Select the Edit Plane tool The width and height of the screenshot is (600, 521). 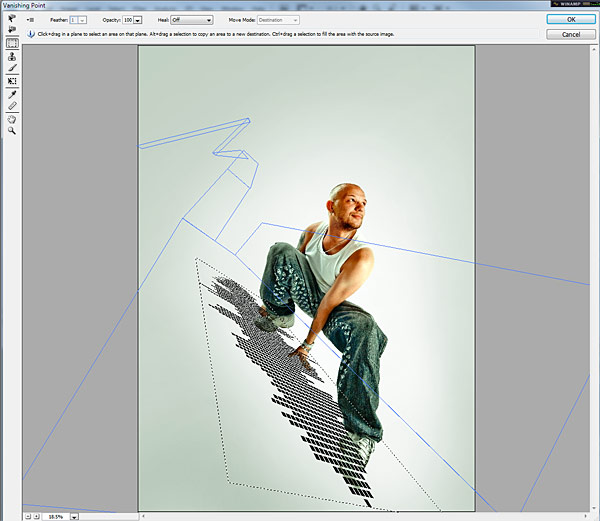12,19
